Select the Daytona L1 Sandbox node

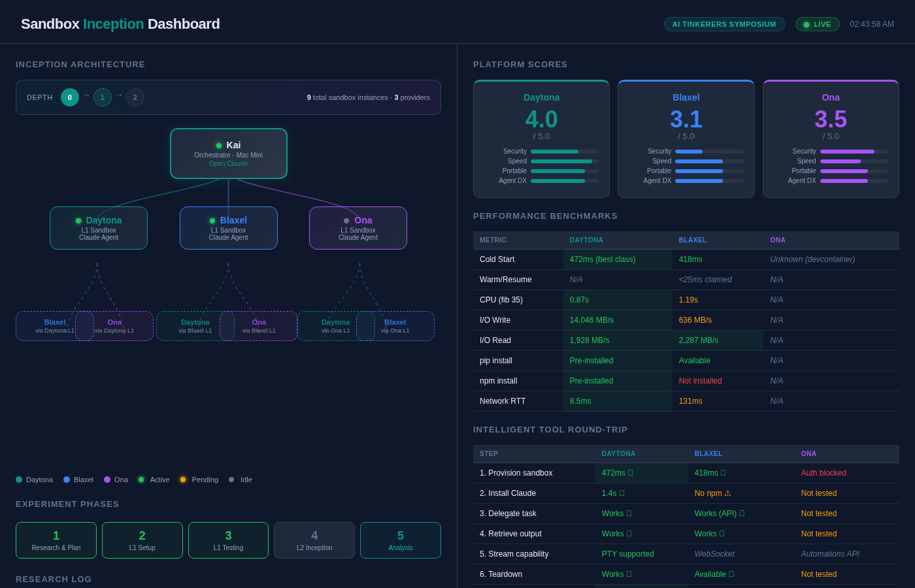pyautogui.click(x=99, y=228)
